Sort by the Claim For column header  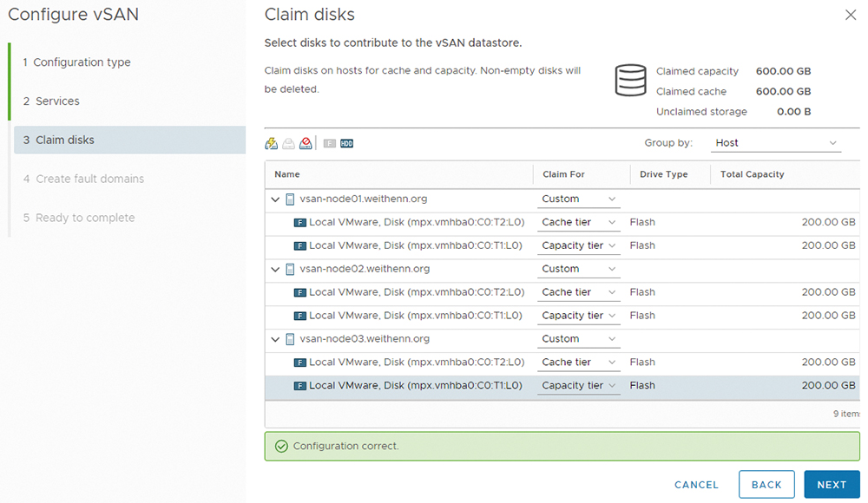[563, 174]
